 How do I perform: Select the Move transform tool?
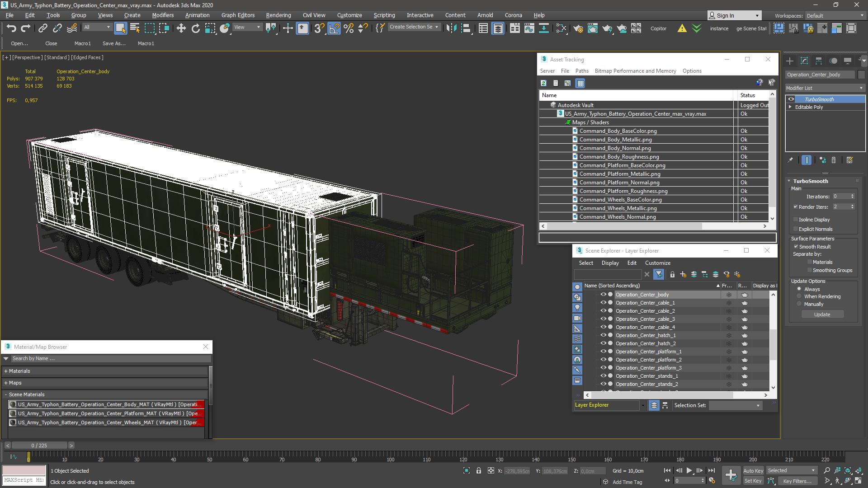click(x=181, y=28)
